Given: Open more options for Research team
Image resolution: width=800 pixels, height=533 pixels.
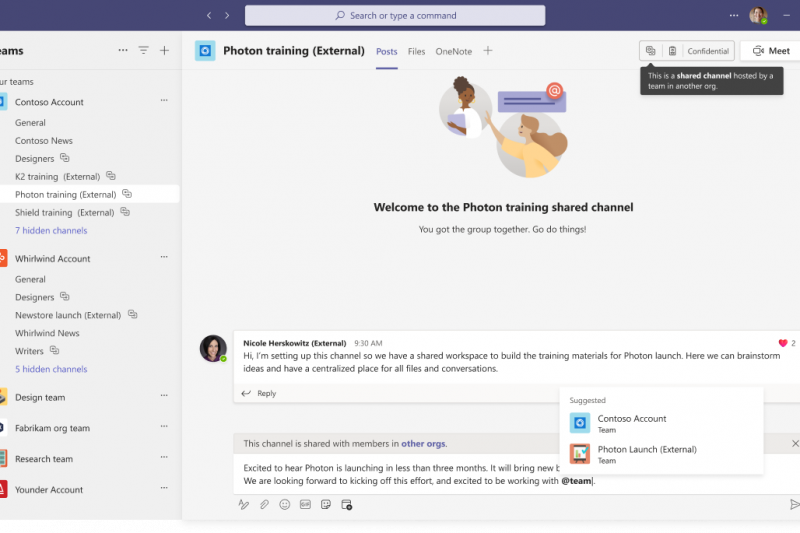Looking at the screenshot, I should 164,457.
